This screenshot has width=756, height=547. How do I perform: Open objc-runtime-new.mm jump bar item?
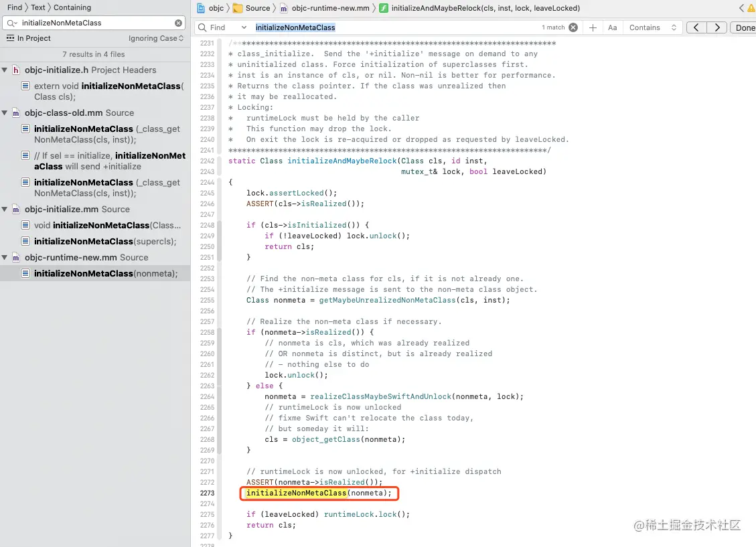click(x=330, y=8)
